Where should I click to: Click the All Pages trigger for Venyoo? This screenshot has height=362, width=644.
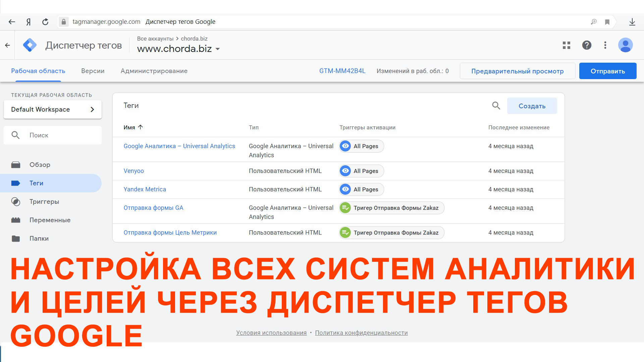362,171
